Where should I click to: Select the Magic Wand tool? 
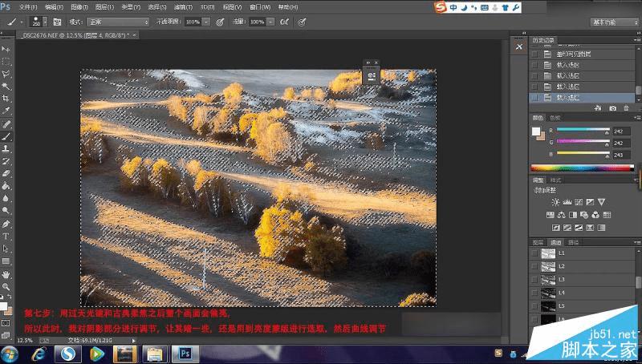click(x=6, y=87)
